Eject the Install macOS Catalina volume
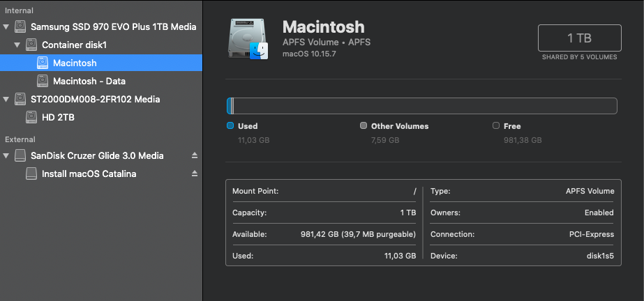Viewport: 644px width, 301px height. pos(195,173)
